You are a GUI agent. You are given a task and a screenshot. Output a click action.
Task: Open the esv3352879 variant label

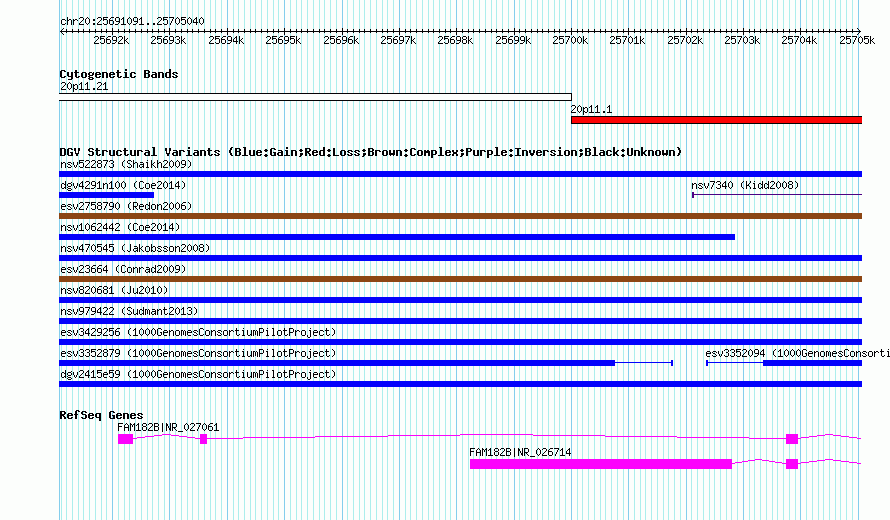198,354
